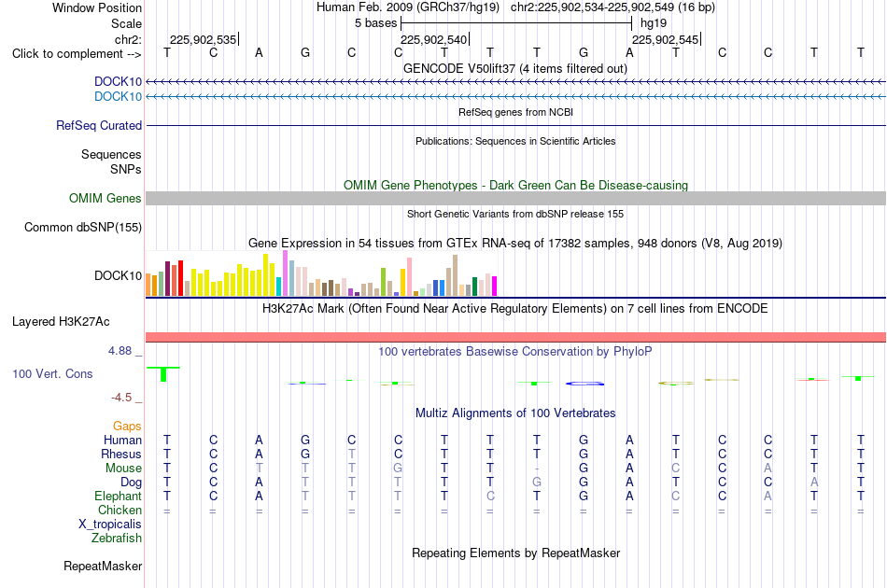
Task: Open the Layered H3K27Ac track label
Action: (x=61, y=322)
